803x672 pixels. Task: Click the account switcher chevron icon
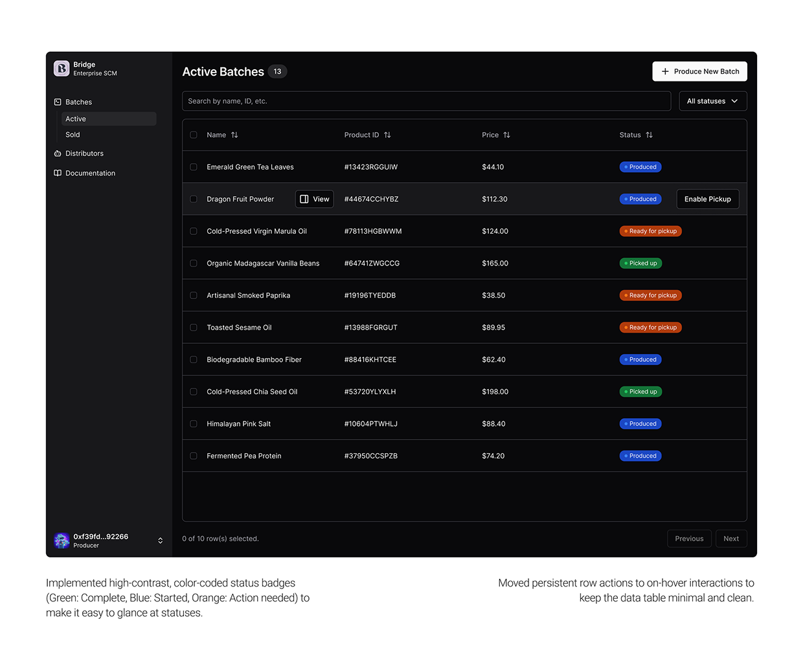pyautogui.click(x=160, y=541)
